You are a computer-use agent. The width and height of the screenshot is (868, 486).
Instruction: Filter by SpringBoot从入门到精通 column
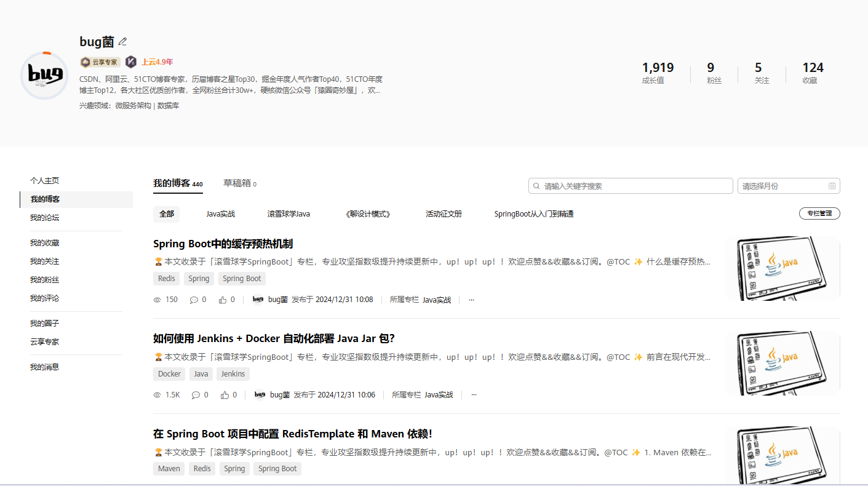534,214
